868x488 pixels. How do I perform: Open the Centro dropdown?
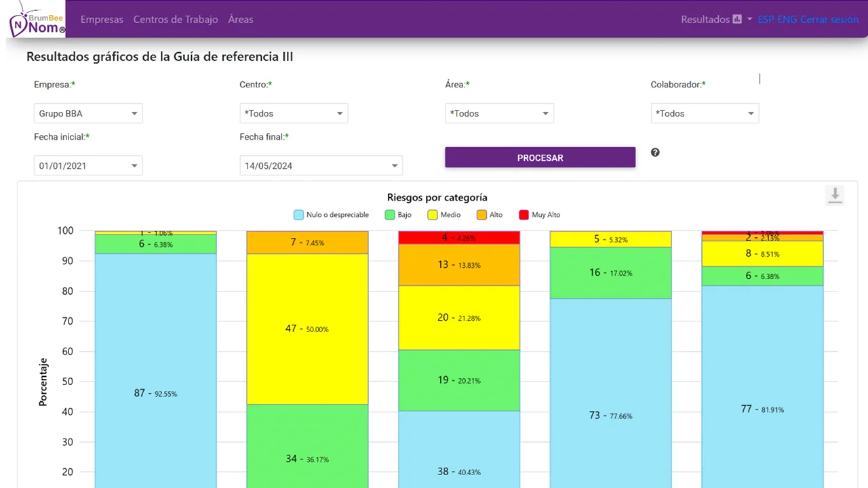coord(294,113)
